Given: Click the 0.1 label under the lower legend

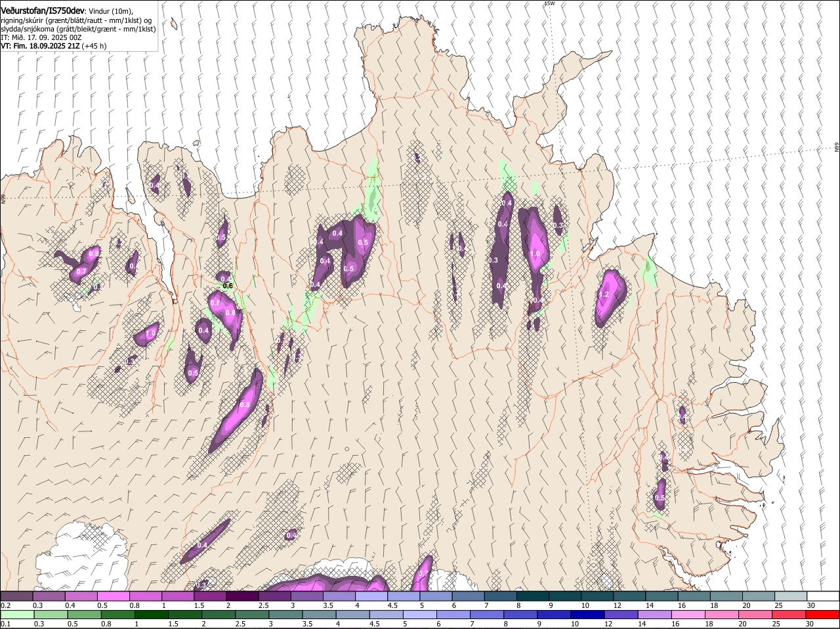Looking at the screenshot, I should tap(5, 624).
